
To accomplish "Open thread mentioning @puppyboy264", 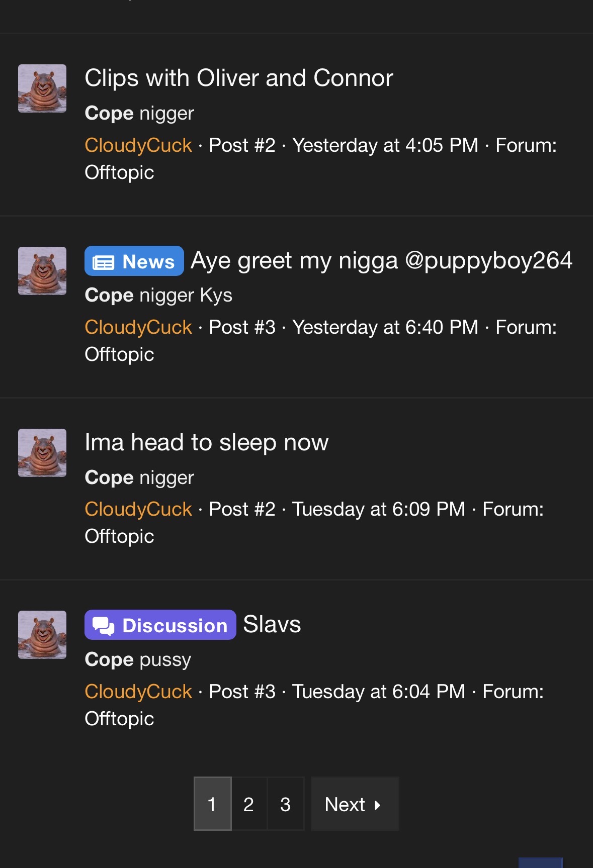I will [381, 261].
